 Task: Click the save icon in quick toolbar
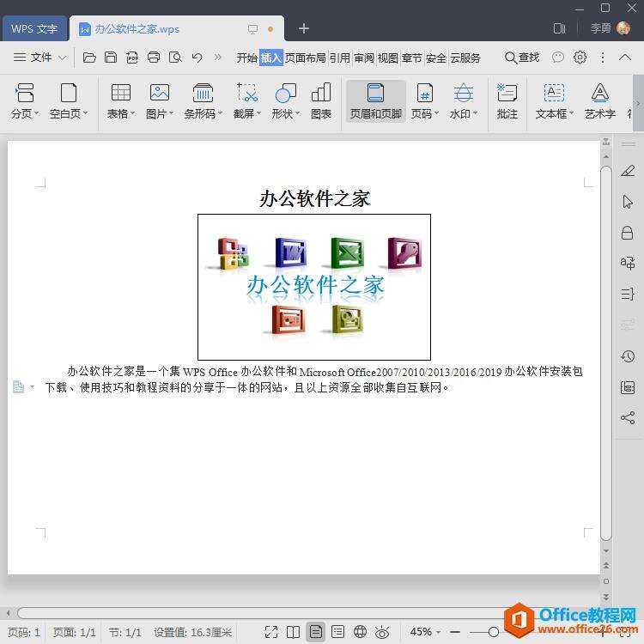[111, 57]
